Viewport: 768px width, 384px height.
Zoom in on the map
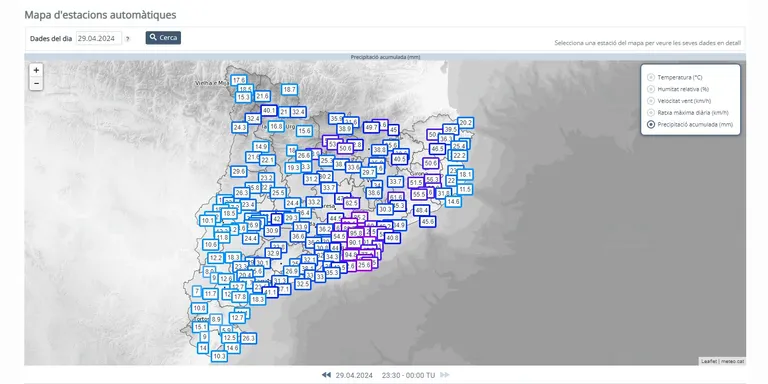36,70
